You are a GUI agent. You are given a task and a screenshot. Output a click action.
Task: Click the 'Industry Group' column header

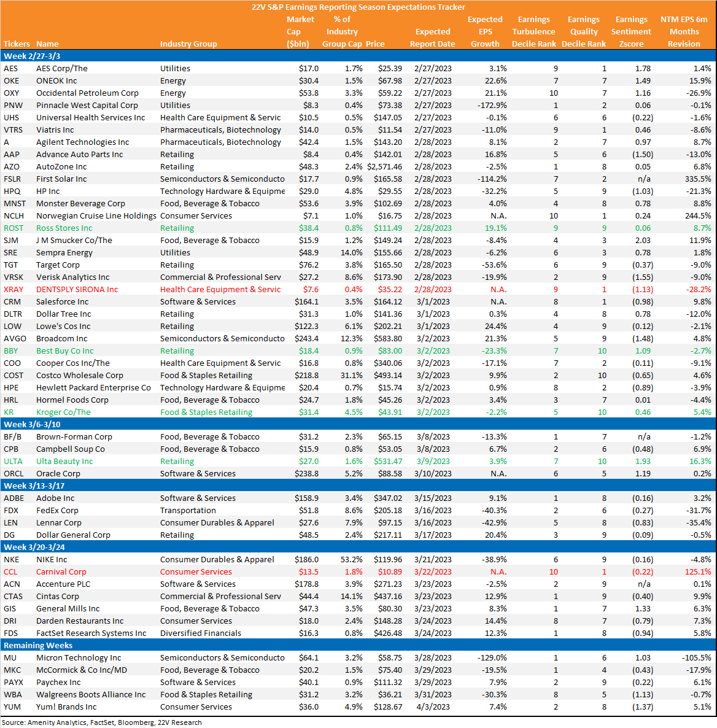188,44
